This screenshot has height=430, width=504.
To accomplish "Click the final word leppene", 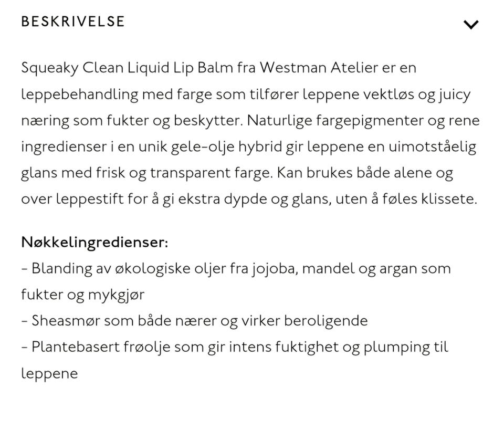I will [x=49, y=373].
